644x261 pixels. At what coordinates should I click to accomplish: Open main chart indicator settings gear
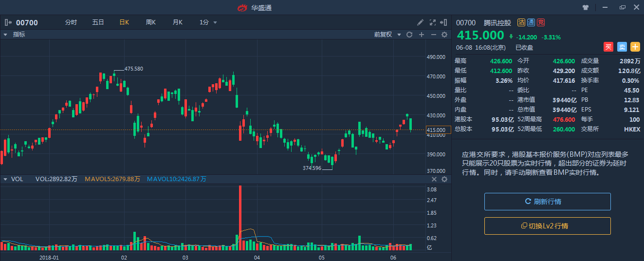click(x=444, y=35)
